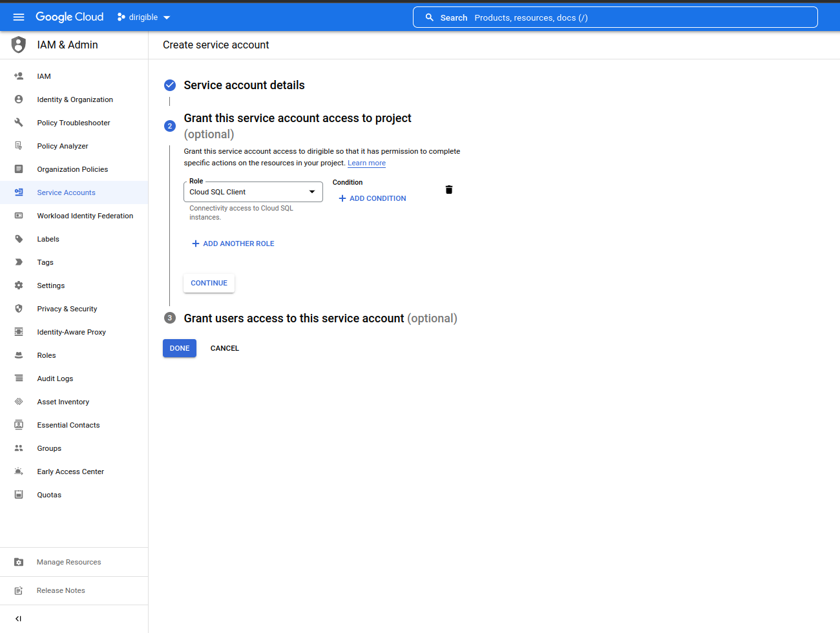The image size is (840, 633).
Task: Open IAM in the sidebar menu
Action: click(x=74, y=76)
